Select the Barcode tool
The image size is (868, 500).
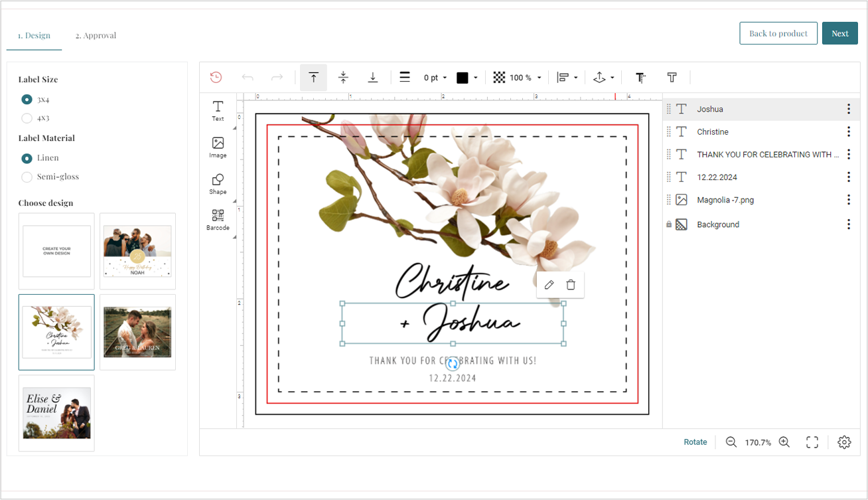point(218,220)
